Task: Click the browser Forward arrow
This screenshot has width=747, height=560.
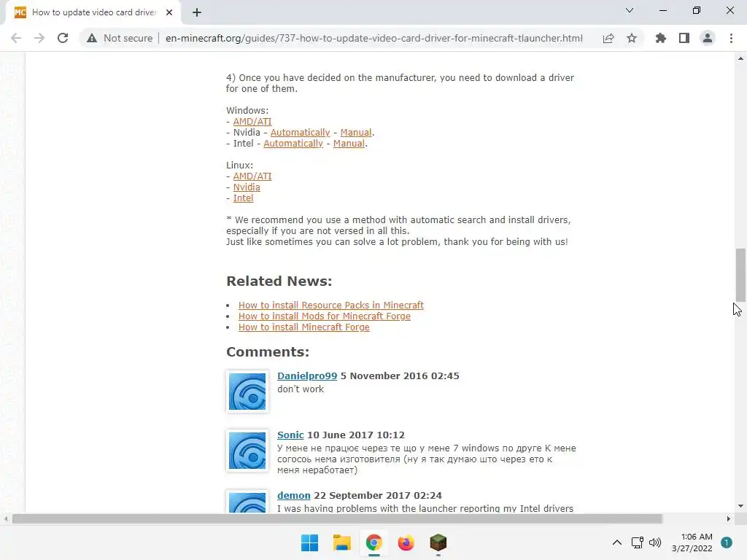Action: tap(39, 38)
